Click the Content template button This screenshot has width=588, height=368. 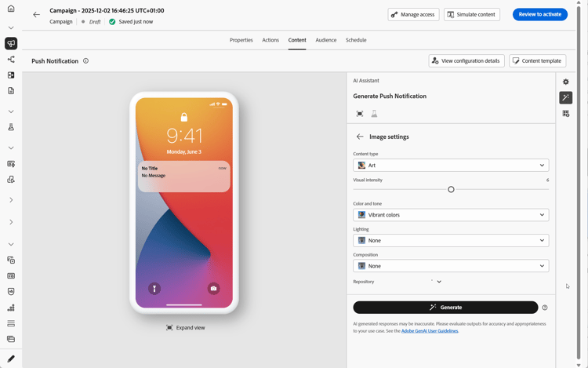(x=537, y=60)
